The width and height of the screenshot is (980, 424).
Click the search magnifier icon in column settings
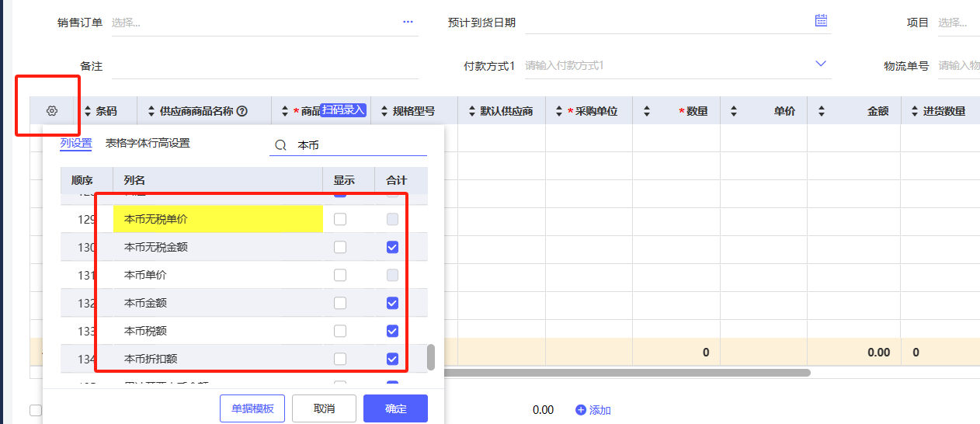tap(280, 145)
